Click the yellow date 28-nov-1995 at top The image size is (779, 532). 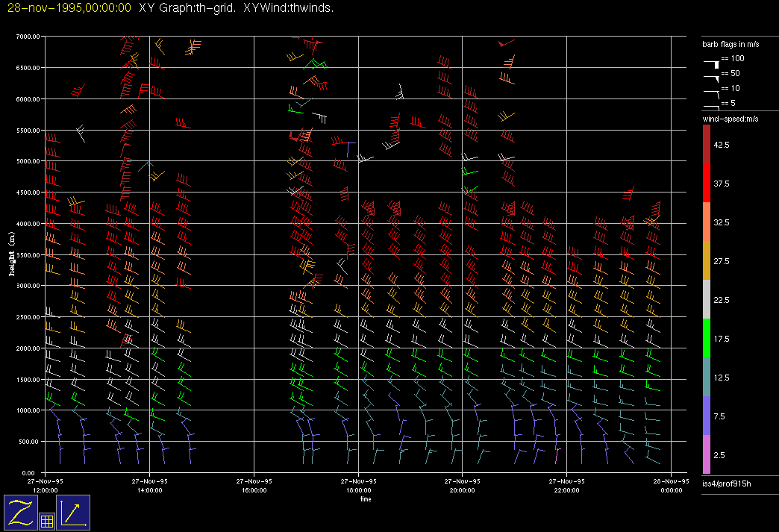point(69,7)
